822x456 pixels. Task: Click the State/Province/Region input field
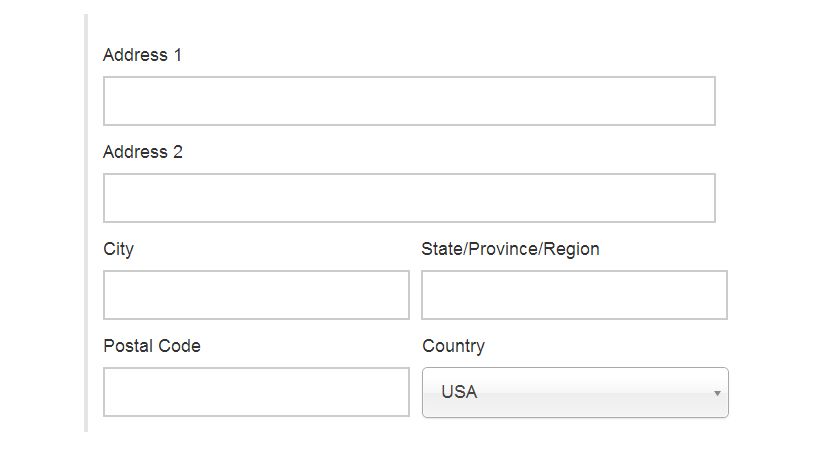pos(574,295)
